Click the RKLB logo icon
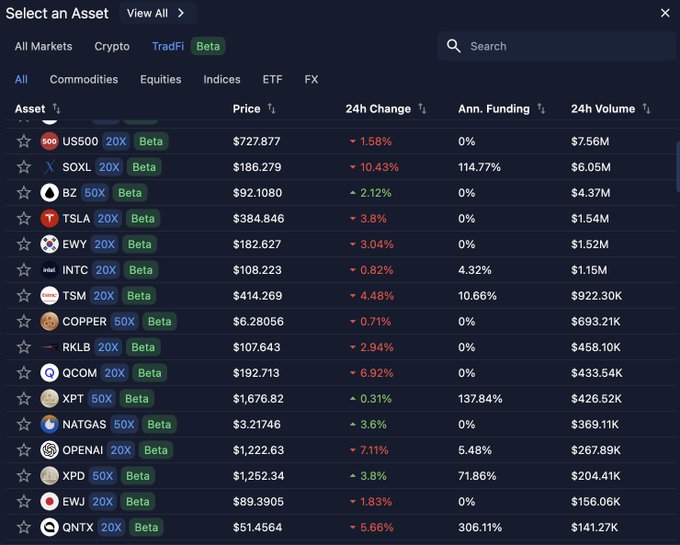 [49, 347]
